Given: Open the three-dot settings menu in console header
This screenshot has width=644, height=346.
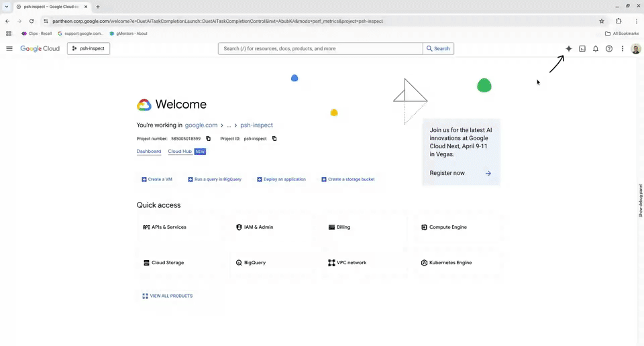Looking at the screenshot, I should [623, 48].
